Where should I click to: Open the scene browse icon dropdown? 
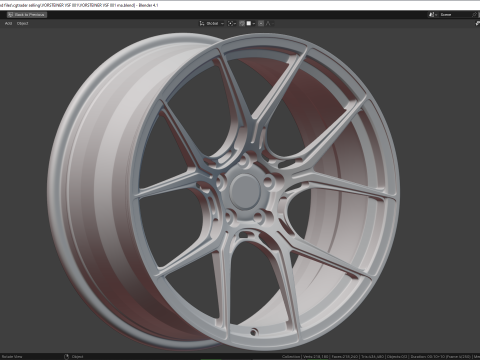click(x=433, y=15)
